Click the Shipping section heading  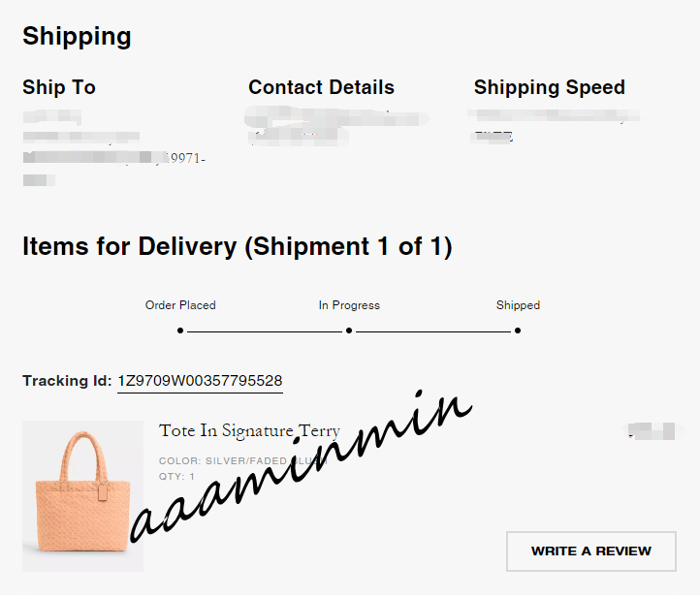point(77,37)
